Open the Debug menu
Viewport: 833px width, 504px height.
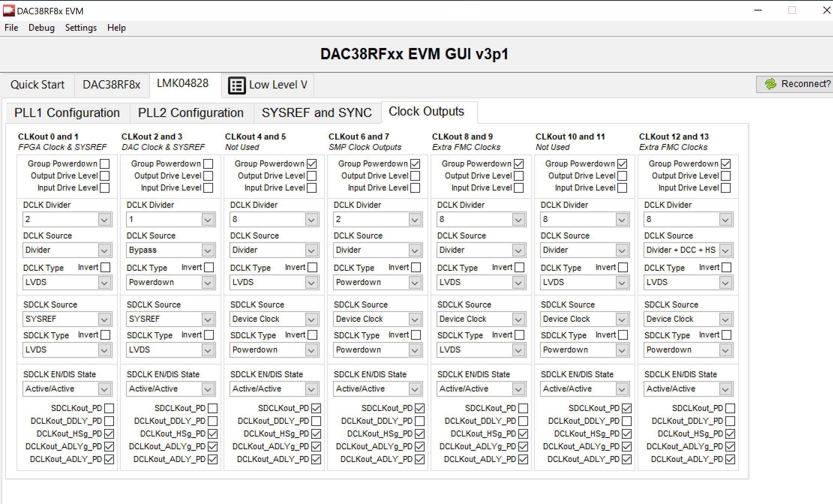41,28
